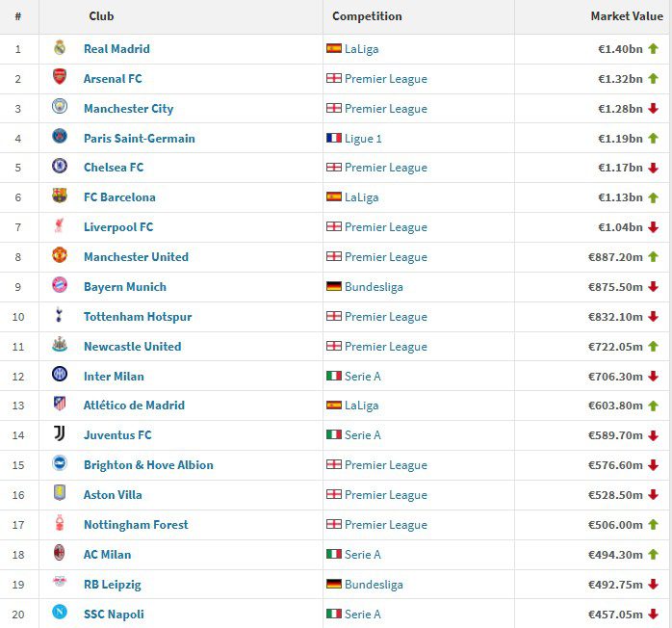Open Brighton & Hove Albion club link
Screen dimensions: 672x628
click(148, 465)
